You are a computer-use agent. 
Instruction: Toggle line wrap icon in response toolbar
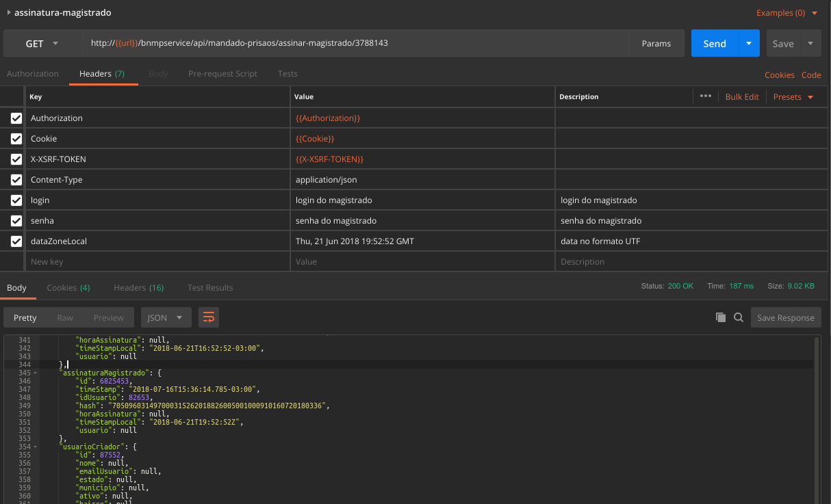pyautogui.click(x=209, y=317)
